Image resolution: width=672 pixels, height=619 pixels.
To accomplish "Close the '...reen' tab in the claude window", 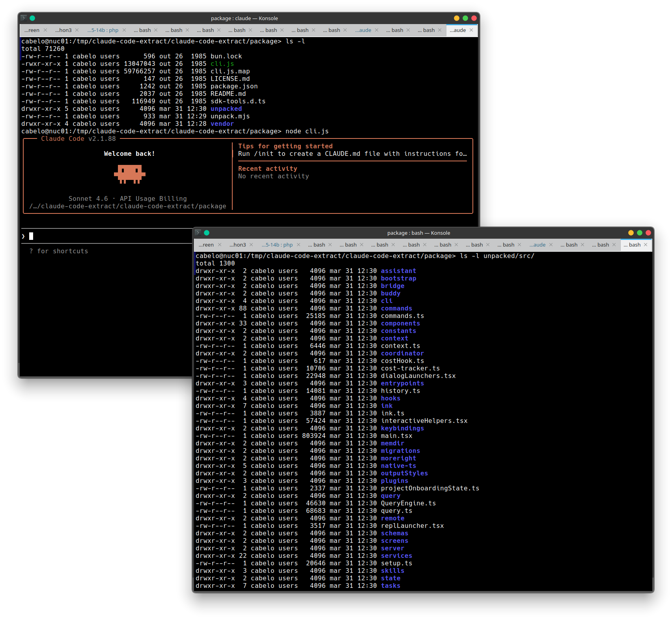I will pos(45,30).
